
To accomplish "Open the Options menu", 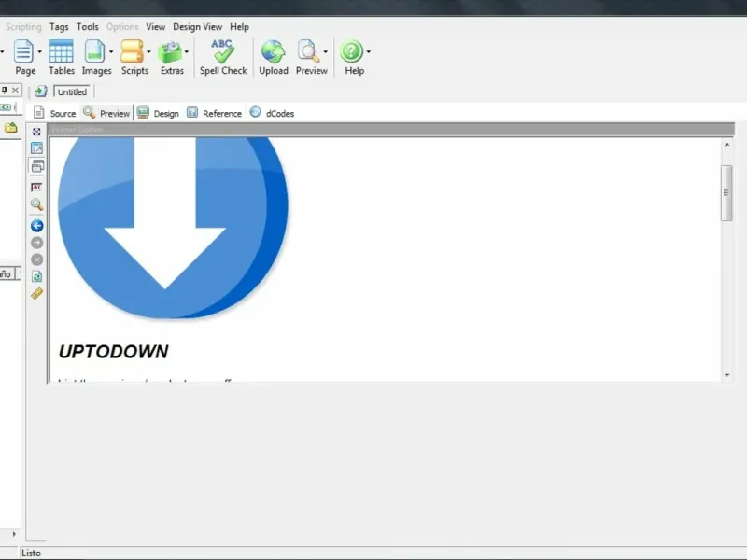I will tap(122, 27).
